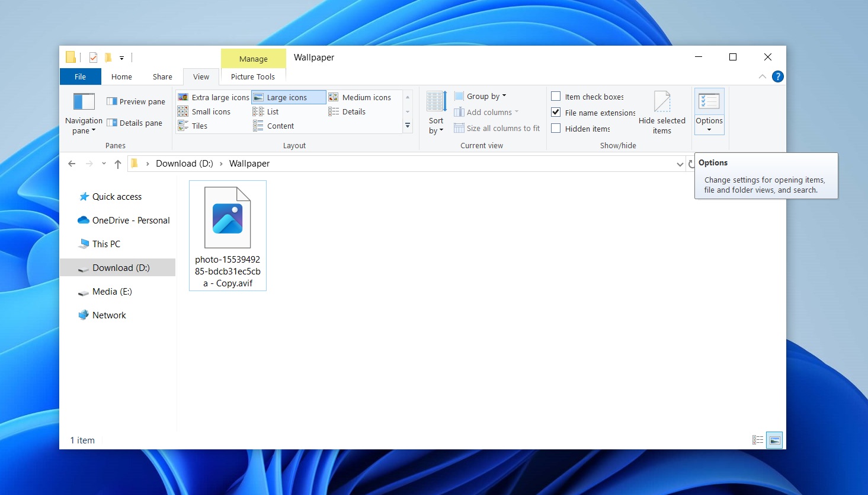Click the Properties quick access icon
This screenshot has width=868, height=495.
pos(93,58)
